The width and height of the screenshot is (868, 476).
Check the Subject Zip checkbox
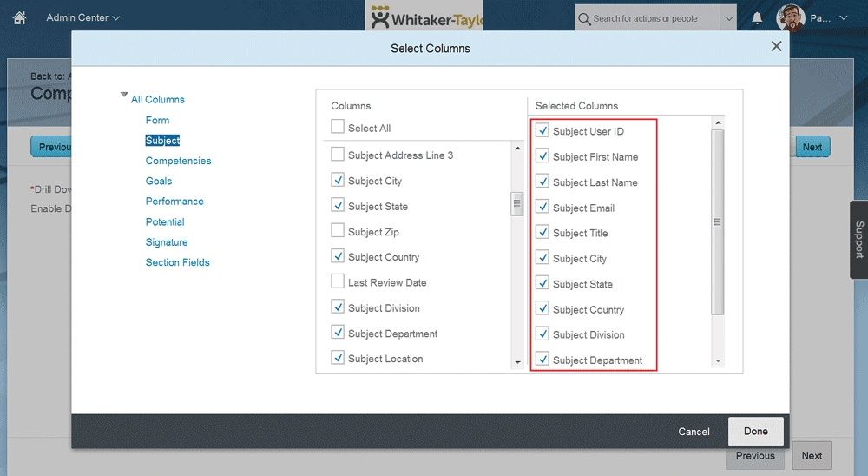pos(338,230)
